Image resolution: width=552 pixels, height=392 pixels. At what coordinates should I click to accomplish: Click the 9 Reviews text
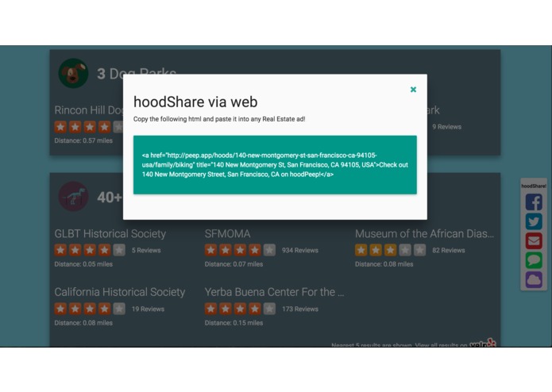point(446,127)
